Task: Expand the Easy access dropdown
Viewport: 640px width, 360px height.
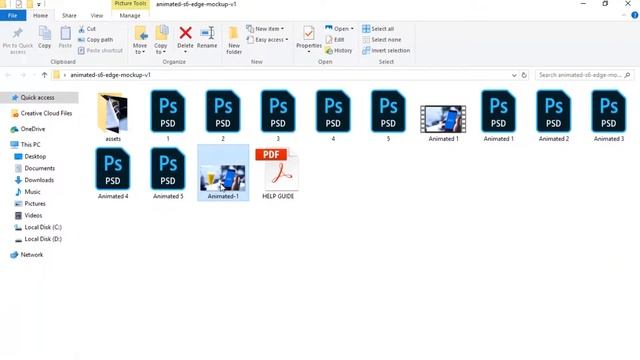Action: click(267, 40)
